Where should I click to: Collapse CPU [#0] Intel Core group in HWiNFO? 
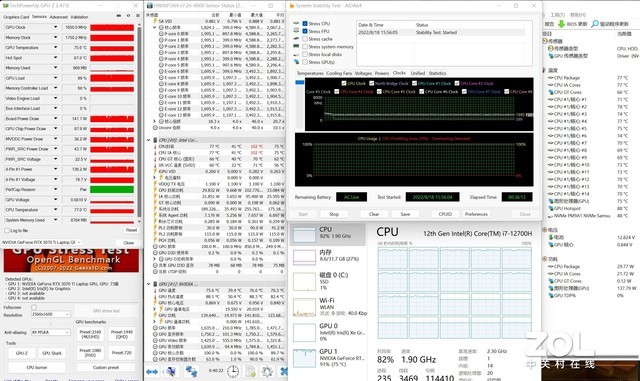click(149, 140)
